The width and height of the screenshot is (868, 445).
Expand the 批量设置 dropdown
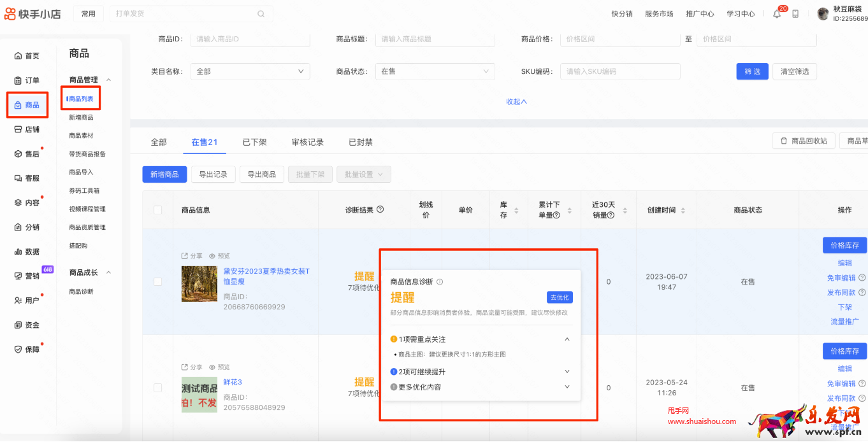point(363,174)
